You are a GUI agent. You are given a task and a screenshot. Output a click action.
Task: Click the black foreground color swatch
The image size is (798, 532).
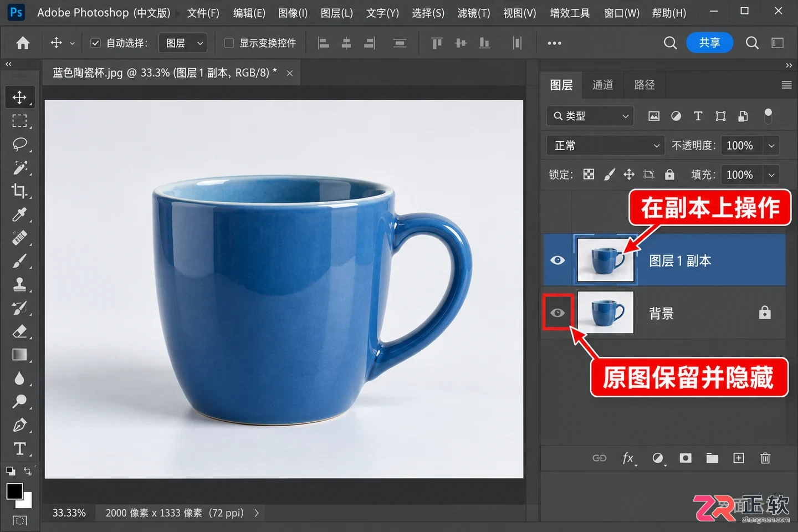[x=14, y=491]
